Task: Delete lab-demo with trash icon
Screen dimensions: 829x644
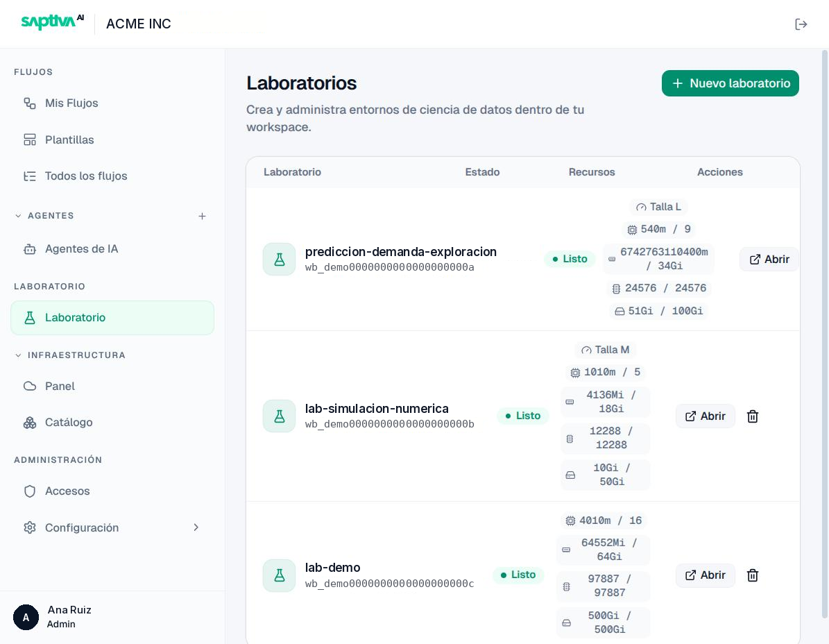Action: [x=753, y=575]
